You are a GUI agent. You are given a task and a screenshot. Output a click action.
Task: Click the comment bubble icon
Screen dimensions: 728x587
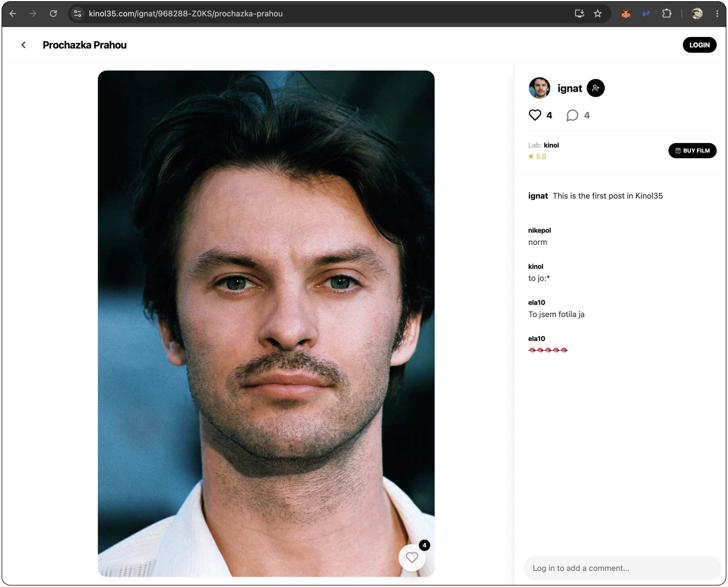pos(572,115)
